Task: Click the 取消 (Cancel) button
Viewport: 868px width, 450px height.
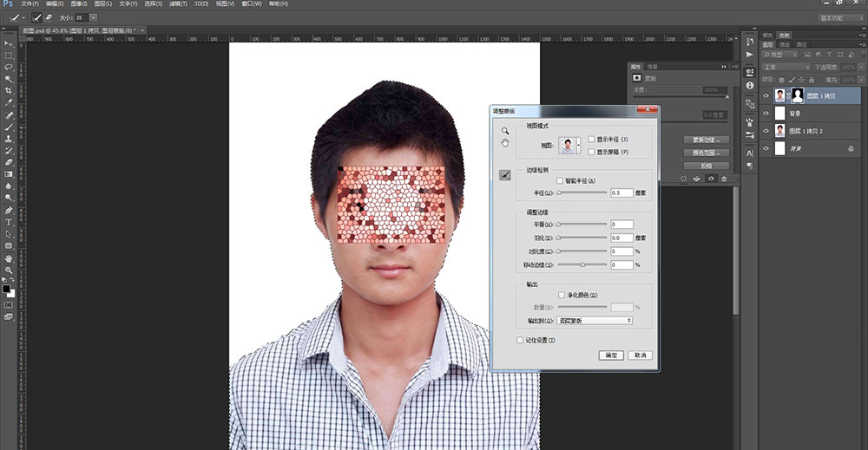Action: pyautogui.click(x=640, y=355)
